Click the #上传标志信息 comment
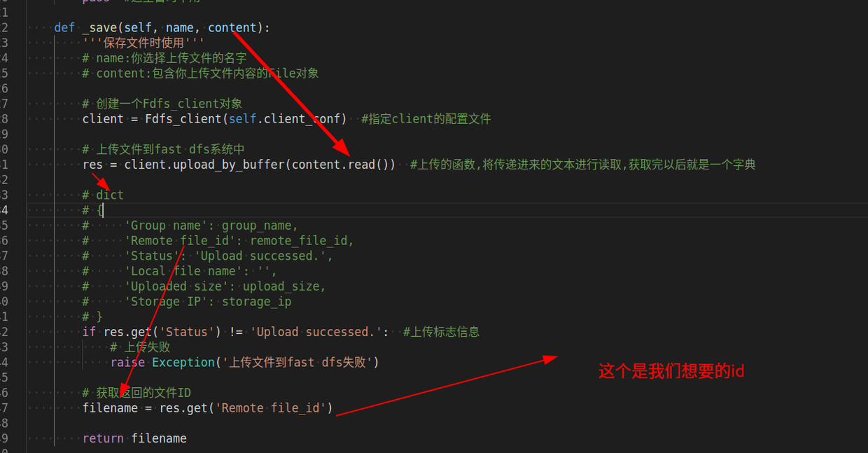The width and height of the screenshot is (868, 453). click(x=441, y=332)
